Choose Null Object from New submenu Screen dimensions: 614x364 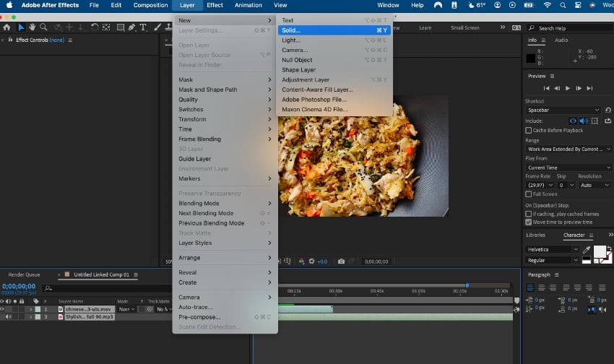pyautogui.click(x=334, y=60)
